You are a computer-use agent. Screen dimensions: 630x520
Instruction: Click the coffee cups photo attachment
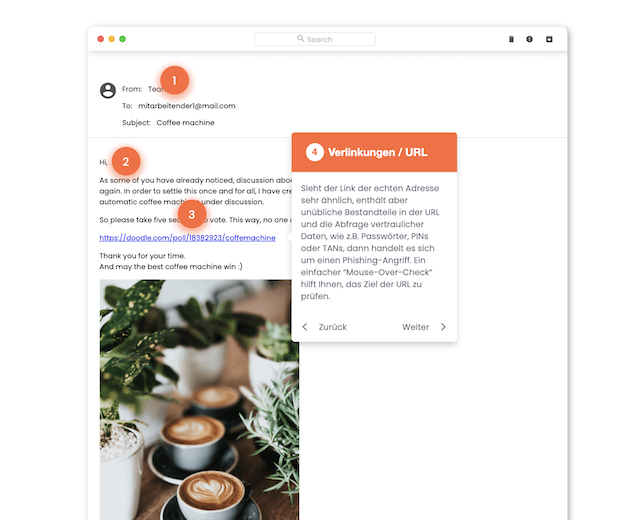click(199, 400)
